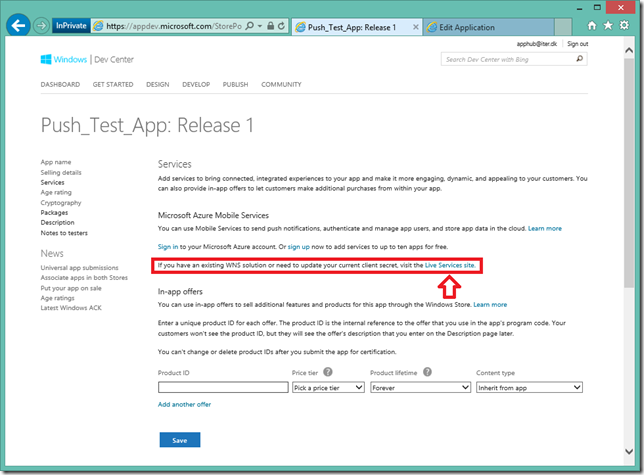Open the DESIGN menu item
The height and width of the screenshot is (475, 644).
coord(158,85)
